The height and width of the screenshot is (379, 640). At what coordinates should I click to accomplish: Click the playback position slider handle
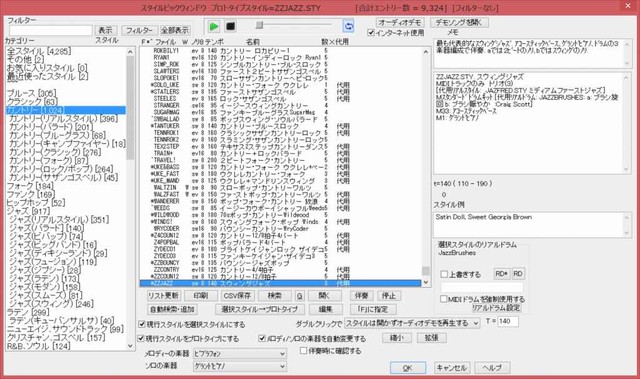(x=259, y=26)
